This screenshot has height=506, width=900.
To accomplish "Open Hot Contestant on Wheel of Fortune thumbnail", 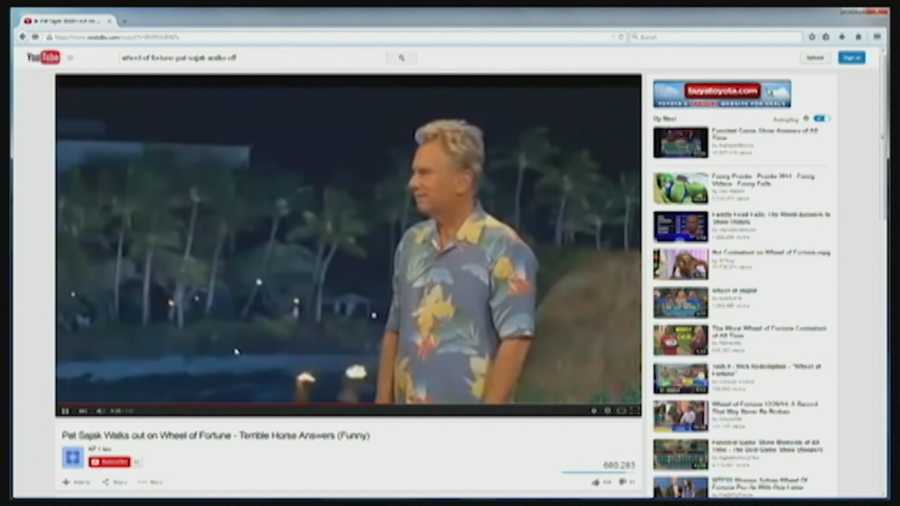I will (x=681, y=264).
